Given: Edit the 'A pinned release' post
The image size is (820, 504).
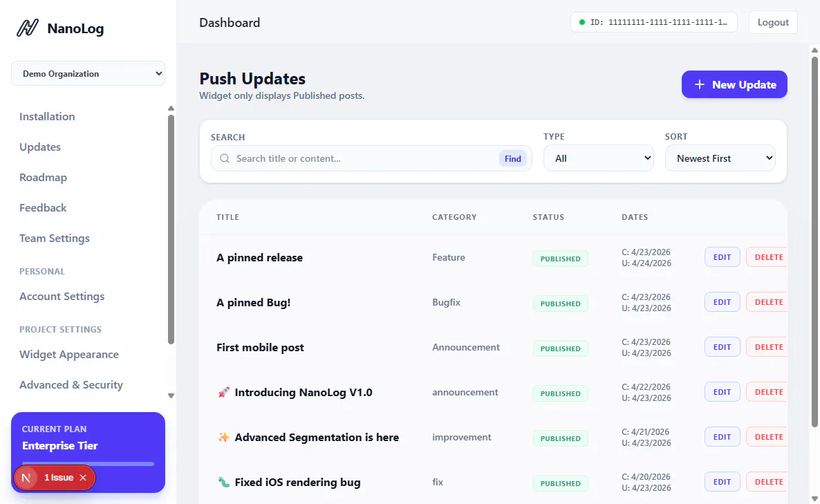Looking at the screenshot, I should pyautogui.click(x=722, y=257).
